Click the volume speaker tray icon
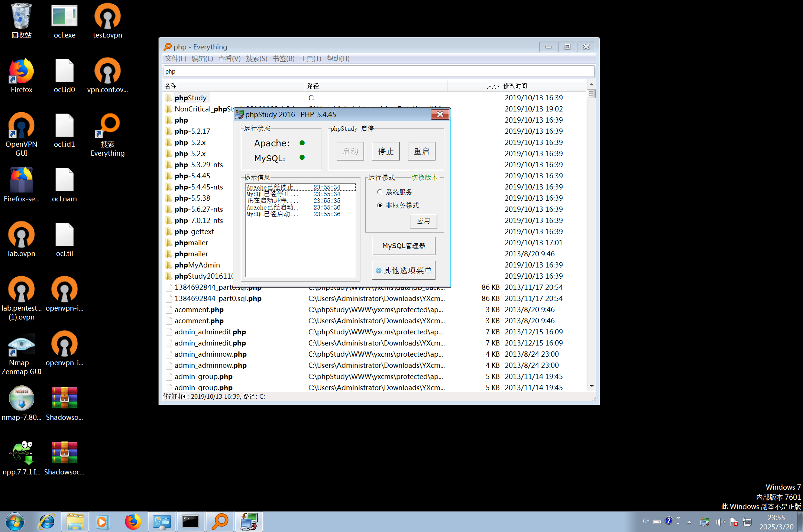 pyautogui.click(x=720, y=522)
